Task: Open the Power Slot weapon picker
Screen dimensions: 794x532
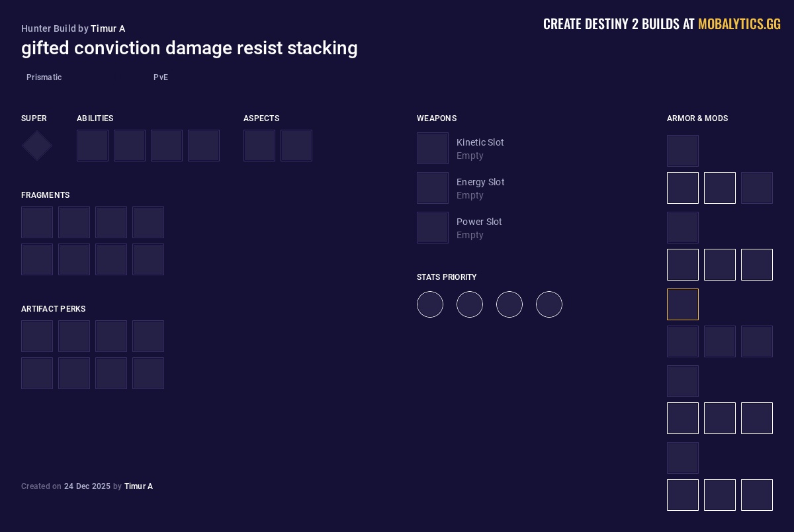Action: point(433,228)
